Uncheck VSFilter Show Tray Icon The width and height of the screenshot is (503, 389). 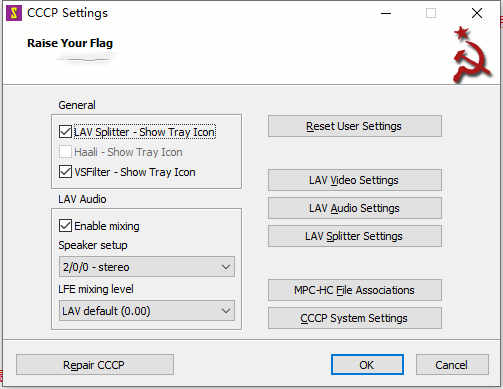click(65, 172)
